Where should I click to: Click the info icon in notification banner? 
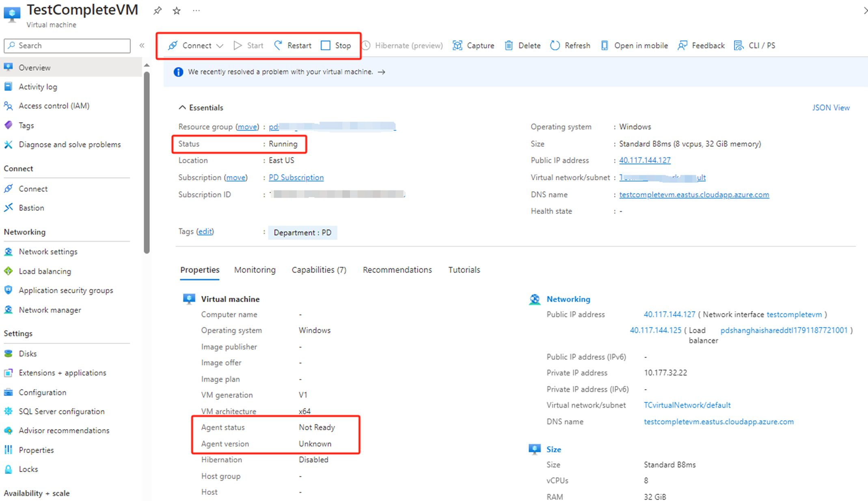pyautogui.click(x=178, y=72)
